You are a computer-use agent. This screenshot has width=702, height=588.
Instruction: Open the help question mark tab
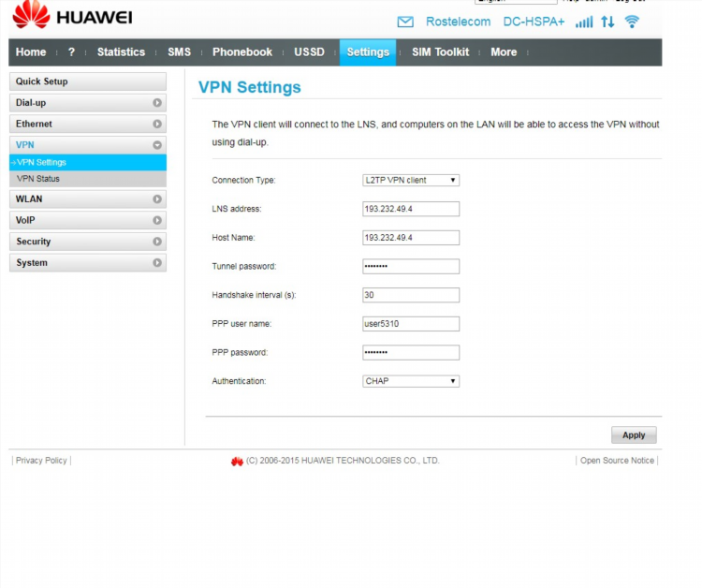(71, 51)
